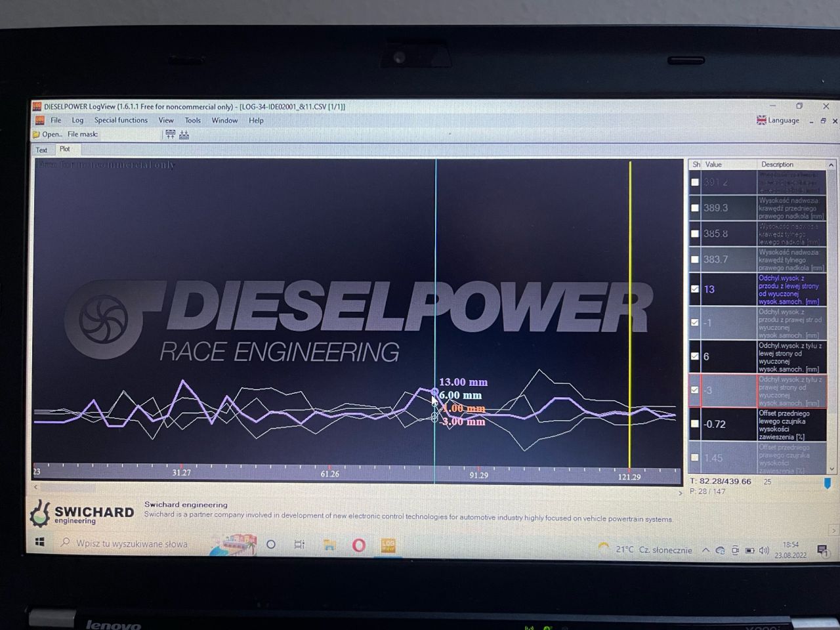This screenshot has width=840, height=630.
Task: Toggle checkbox for value 385.8 row
Action: (x=695, y=234)
